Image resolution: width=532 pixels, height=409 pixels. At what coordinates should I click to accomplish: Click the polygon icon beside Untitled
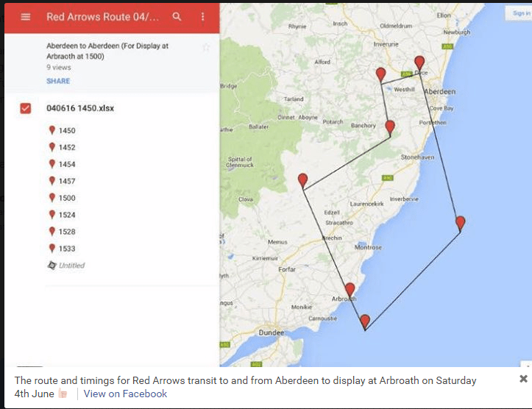[52, 266]
